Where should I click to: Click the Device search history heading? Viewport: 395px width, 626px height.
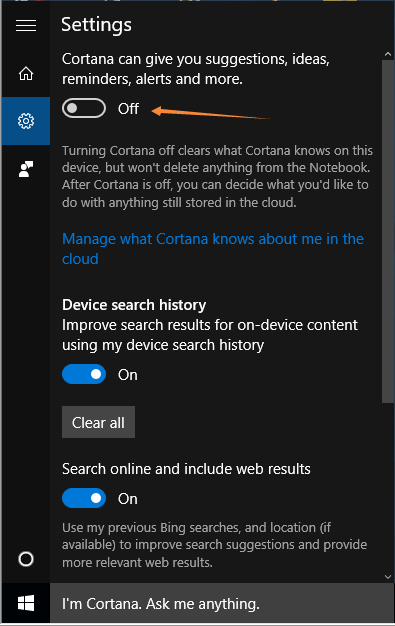pyautogui.click(x=134, y=305)
